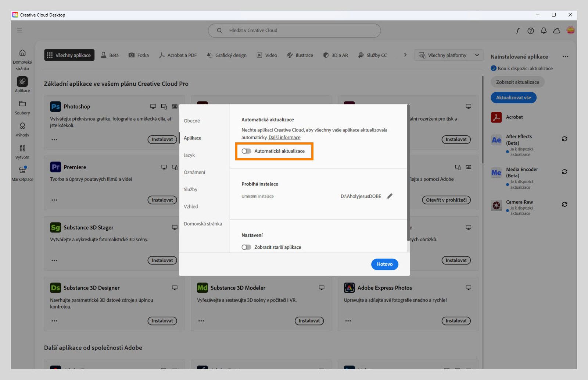Image resolution: width=588 pixels, height=380 pixels.
Task: Click the Aktualizovat vše button
Action: [513, 97]
